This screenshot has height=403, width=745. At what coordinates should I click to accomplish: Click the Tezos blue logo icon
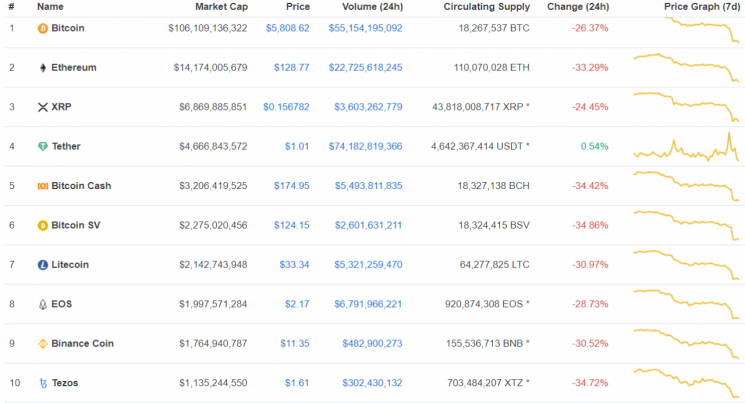click(x=43, y=384)
